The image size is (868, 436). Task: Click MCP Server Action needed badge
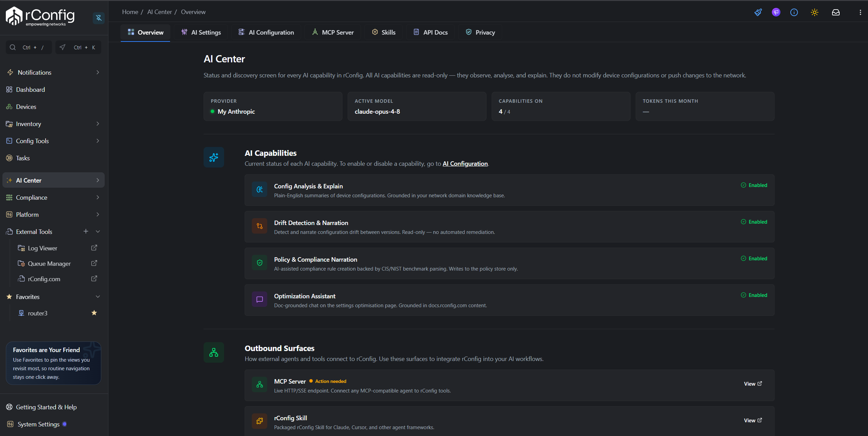pyautogui.click(x=328, y=381)
